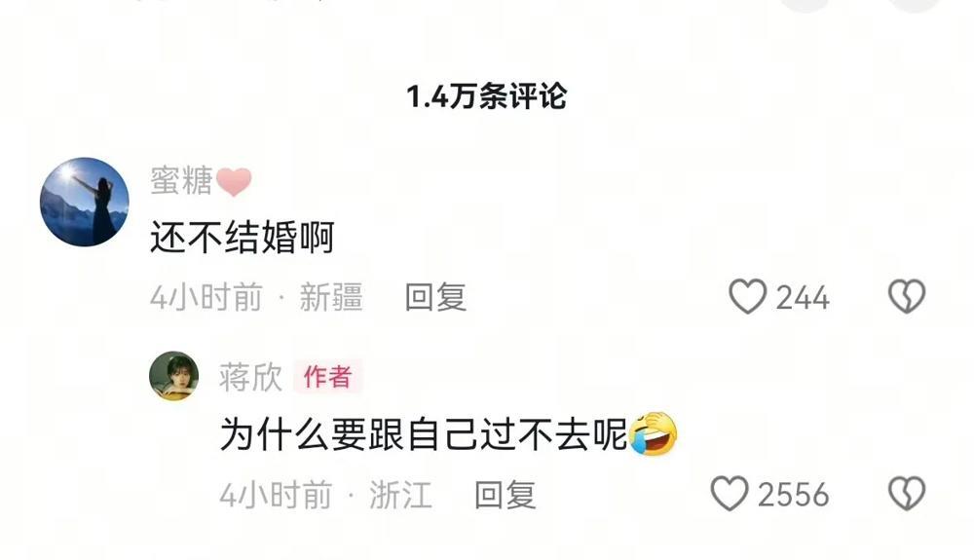Viewport: 974px width, 560px height.
Task: Tap the 4小时前 · 浙江 timestamp
Action: click(326, 495)
